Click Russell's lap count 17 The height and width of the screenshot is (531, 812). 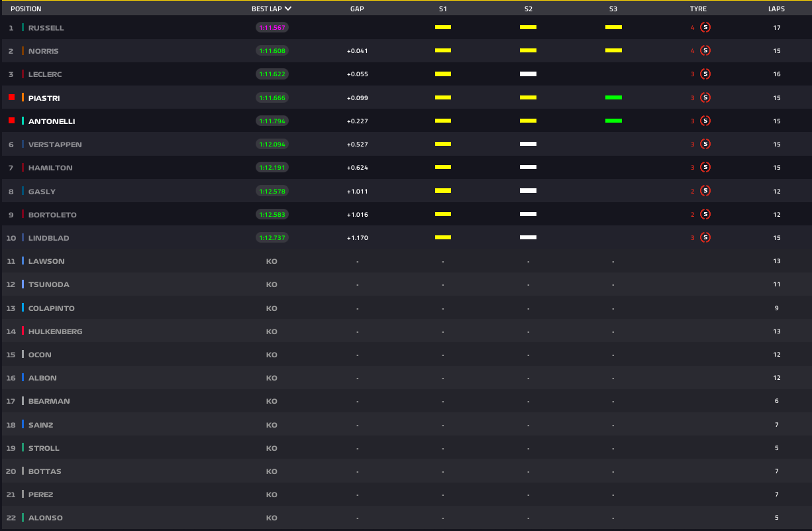point(776,28)
